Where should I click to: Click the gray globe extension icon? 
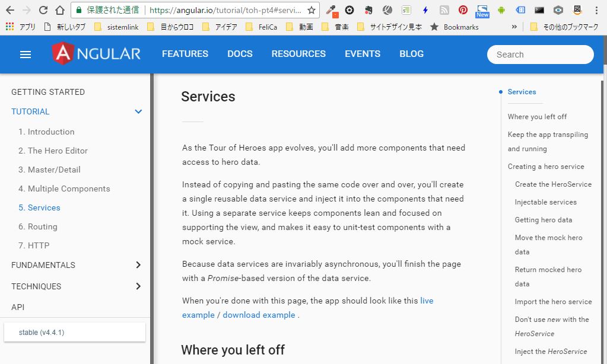point(387,10)
